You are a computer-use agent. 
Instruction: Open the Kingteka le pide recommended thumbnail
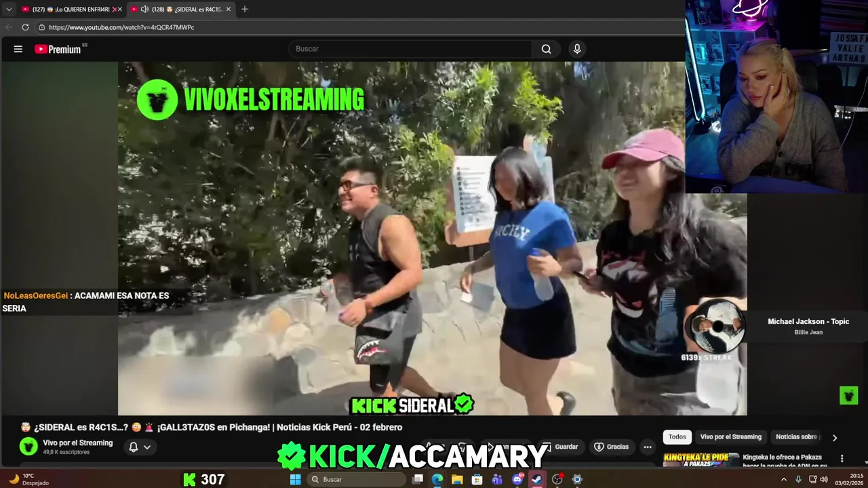[701, 460]
